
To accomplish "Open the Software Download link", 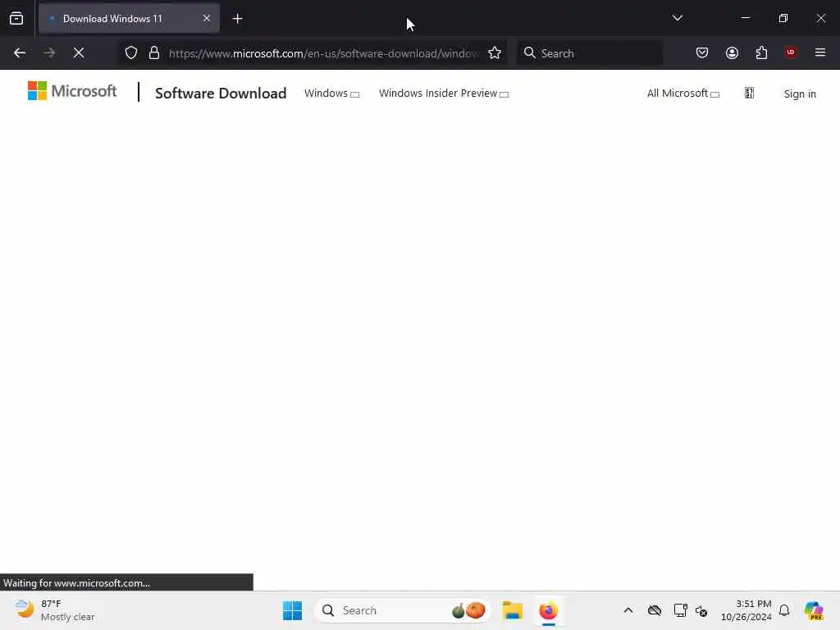I will tap(221, 94).
